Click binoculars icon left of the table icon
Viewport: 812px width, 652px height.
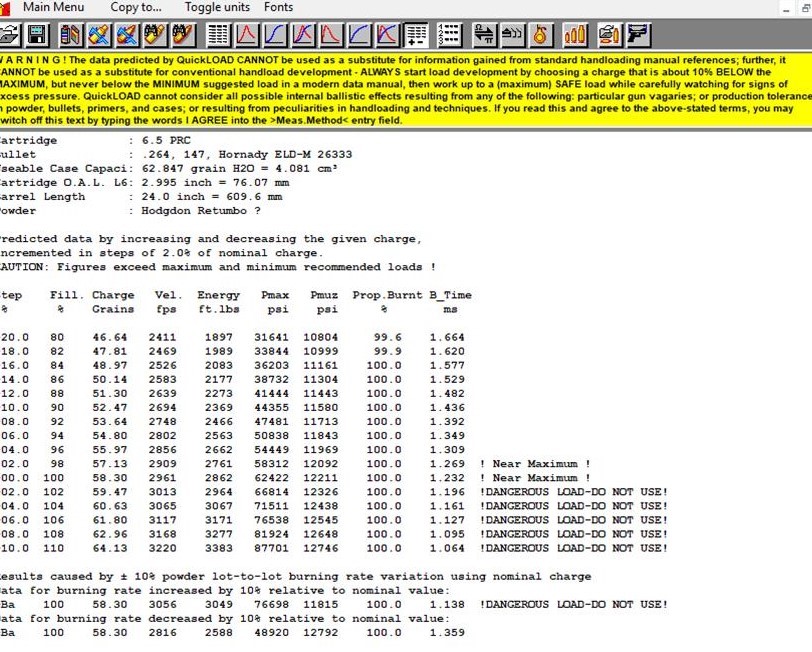184,35
